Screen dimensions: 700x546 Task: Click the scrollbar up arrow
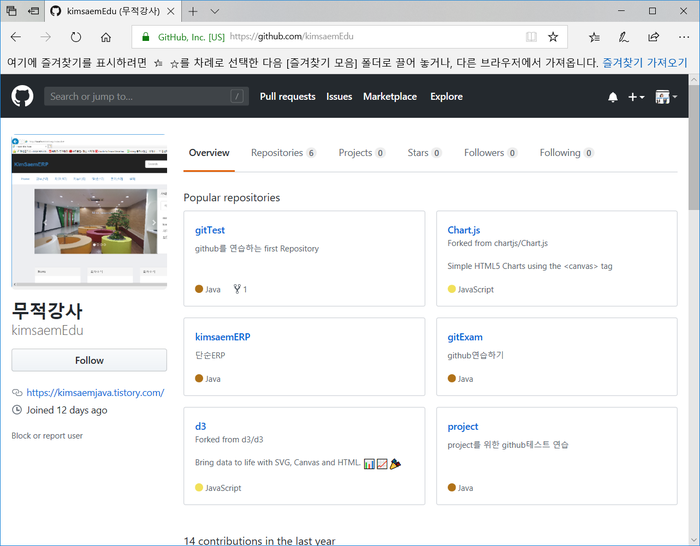pyautogui.click(x=694, y=80)
